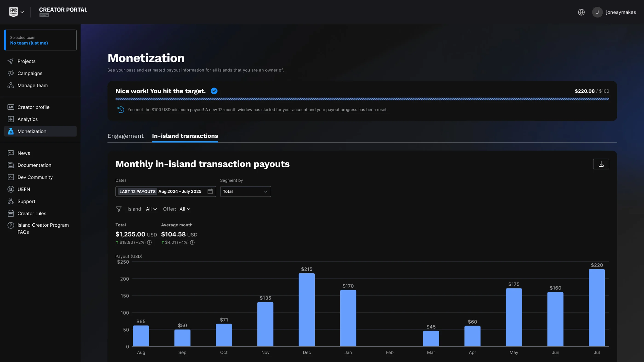This screenshot has height=362, width=644.
Task: Select the In-island transactions tab
Action: click(x=185, y=136)
